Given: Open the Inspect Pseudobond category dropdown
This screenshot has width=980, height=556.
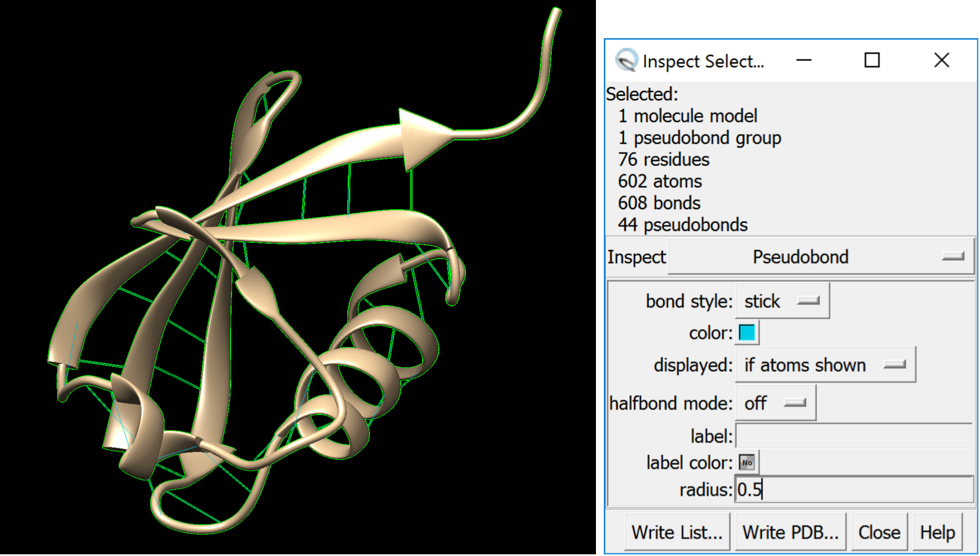Looking at the screenshot, I should (x=820, y=257).
